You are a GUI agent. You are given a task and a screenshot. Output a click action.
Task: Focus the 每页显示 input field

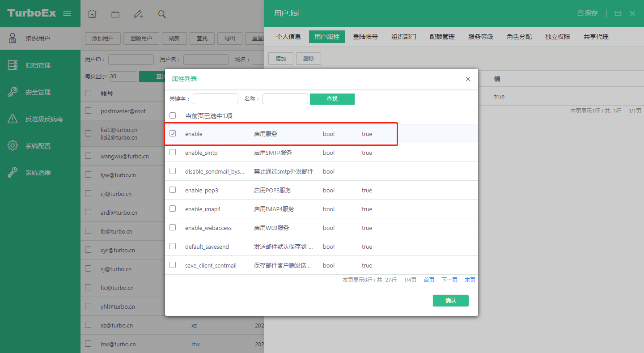(123, 77)
